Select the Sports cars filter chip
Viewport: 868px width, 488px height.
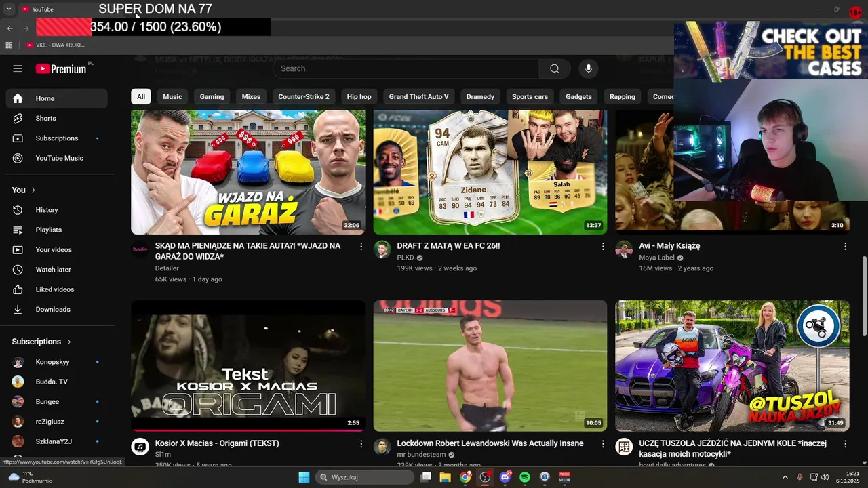tap(530, 96)
